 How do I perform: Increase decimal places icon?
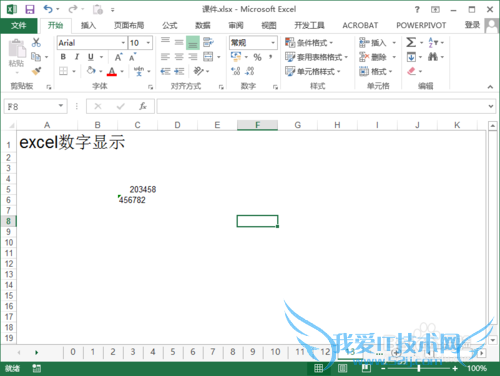[236, 71]
